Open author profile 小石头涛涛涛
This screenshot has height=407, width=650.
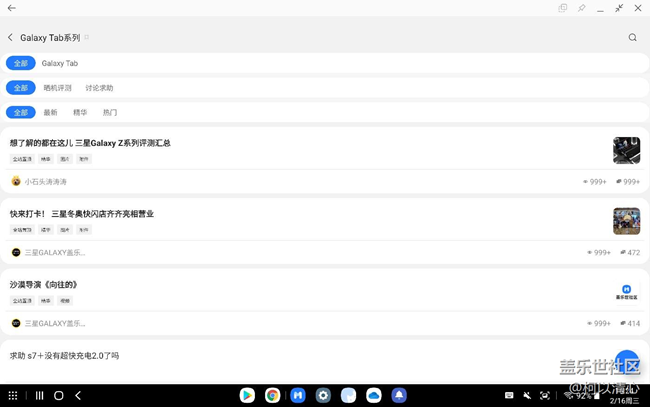(45, 182)
